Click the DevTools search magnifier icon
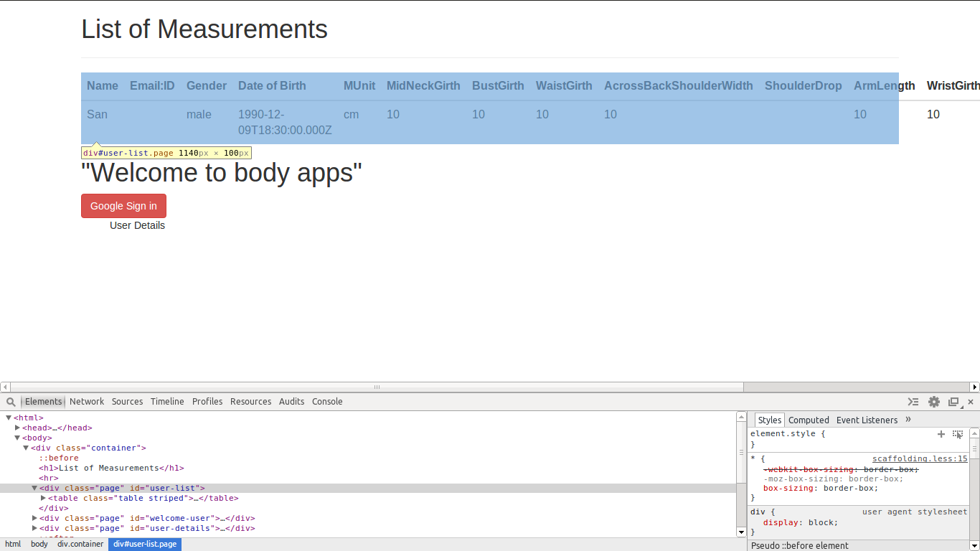The height and width of the screenshot is (551, 980). 11,402
